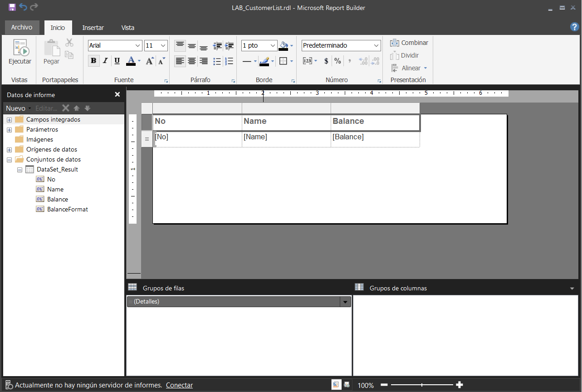Move item down in Datos de informe toolbar
The image size is (582, 392).
point(88,108)
